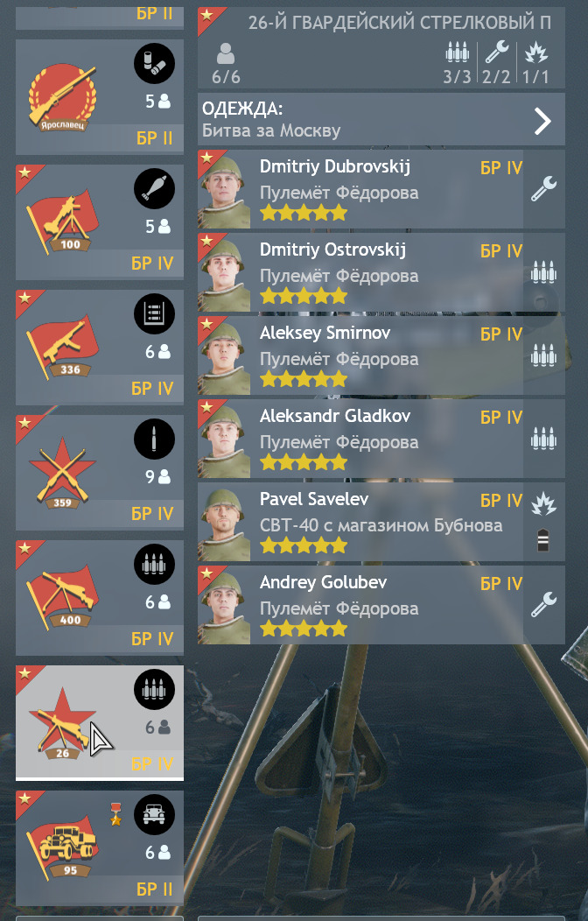Open the ОДЕЖДА clothing selection arrow
Viewport: 588px width, 921px height.
click(x=542, y=121)
